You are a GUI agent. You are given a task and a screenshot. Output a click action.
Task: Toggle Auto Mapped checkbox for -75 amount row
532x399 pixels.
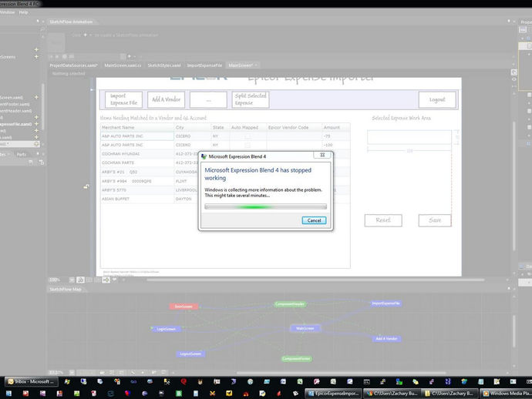point(247,136)
